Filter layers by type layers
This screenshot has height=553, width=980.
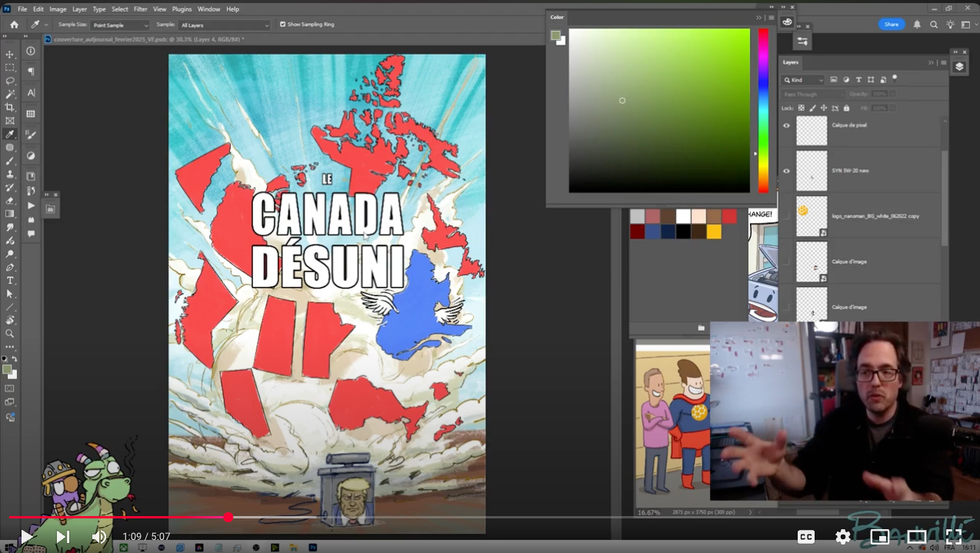pyautogui.click(x=858, y=80)
